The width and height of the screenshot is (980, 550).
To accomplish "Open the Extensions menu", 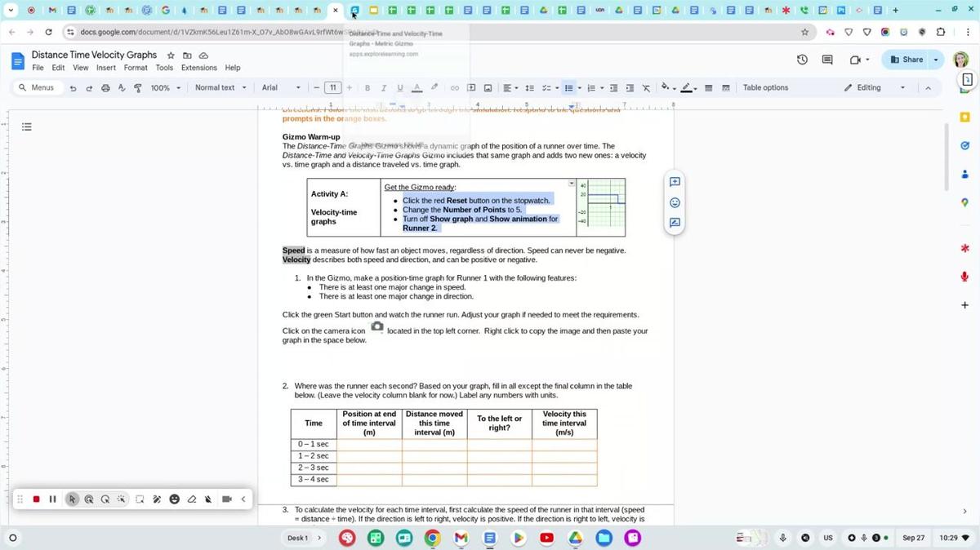I will coord(198,68).
